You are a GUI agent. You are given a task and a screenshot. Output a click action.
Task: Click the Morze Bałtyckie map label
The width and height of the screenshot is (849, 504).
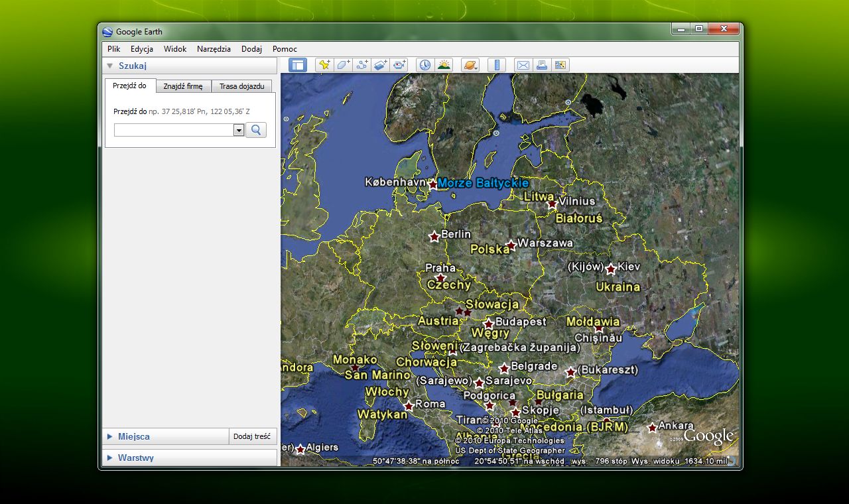click(484, 183)
